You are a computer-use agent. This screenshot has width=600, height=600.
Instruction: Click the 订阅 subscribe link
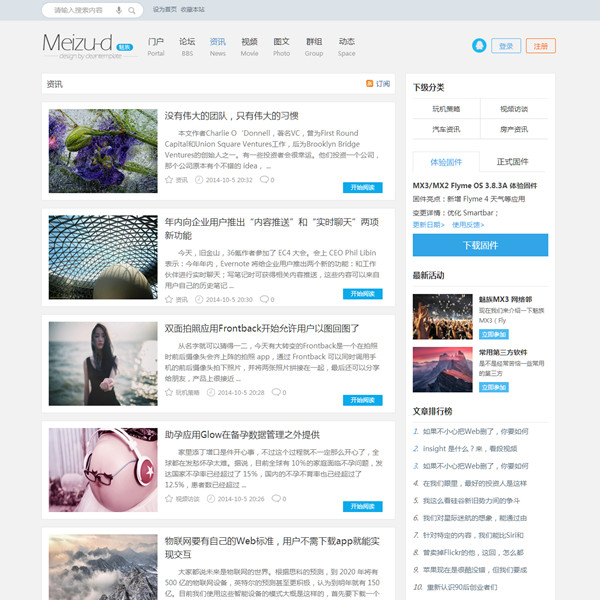pyautogui.click(x=383, y=84)
